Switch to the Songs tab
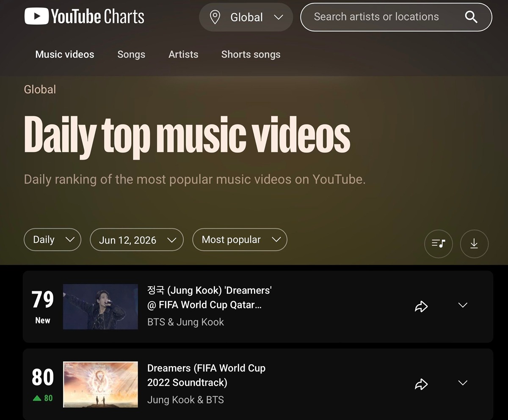The height and width of the screenshot is (420, 508). coord(131,55)
